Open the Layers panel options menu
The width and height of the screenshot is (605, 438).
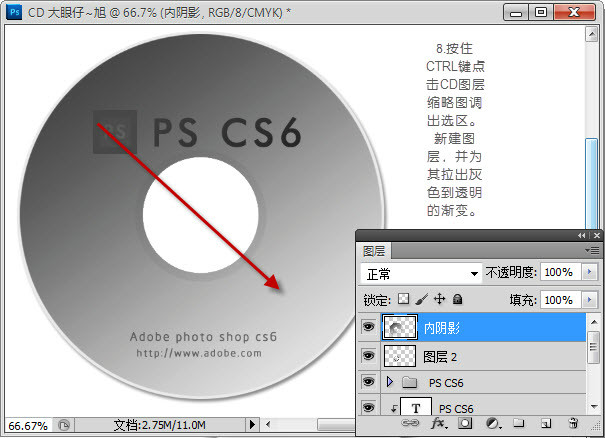pyautogui.click(x=594, y=250)
